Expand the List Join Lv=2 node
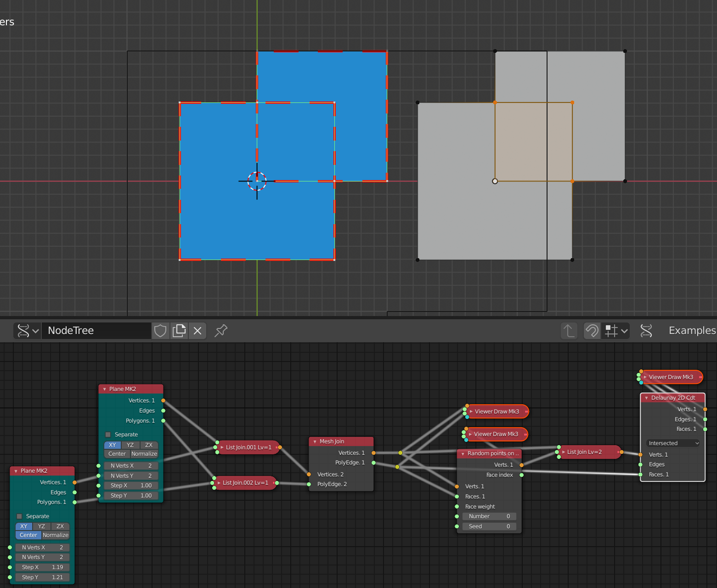 click(564, 452)
